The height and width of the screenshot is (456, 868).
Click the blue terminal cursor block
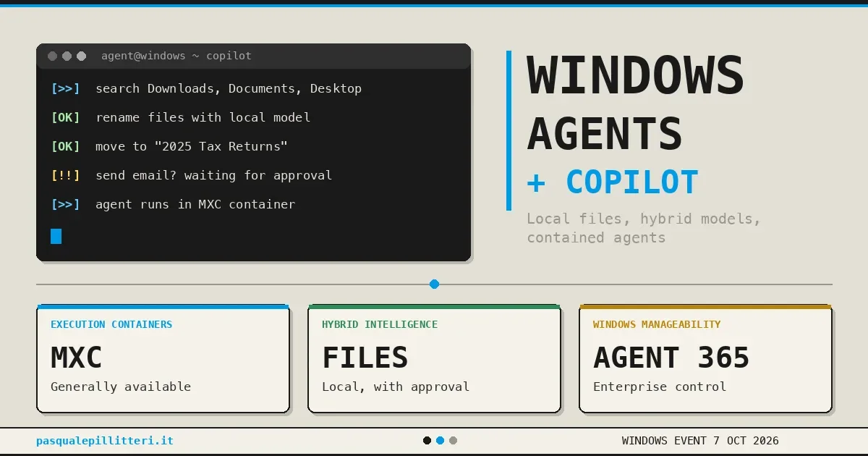[x=56, y=236]
